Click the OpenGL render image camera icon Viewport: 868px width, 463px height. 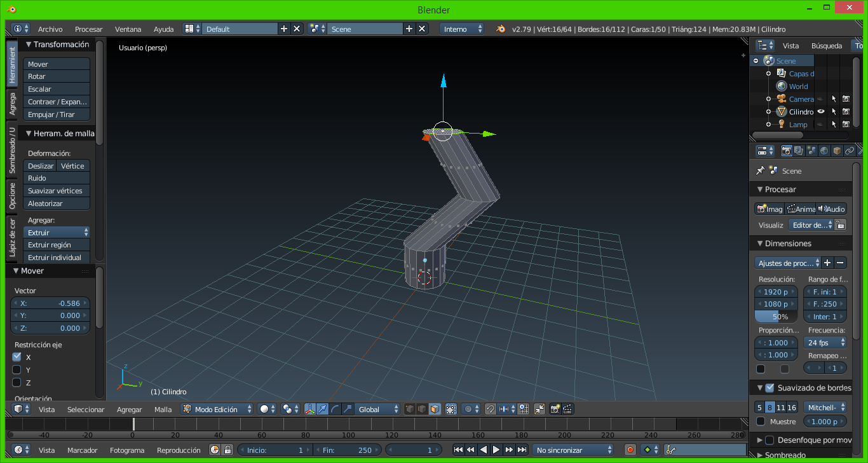tap(555, 410)
